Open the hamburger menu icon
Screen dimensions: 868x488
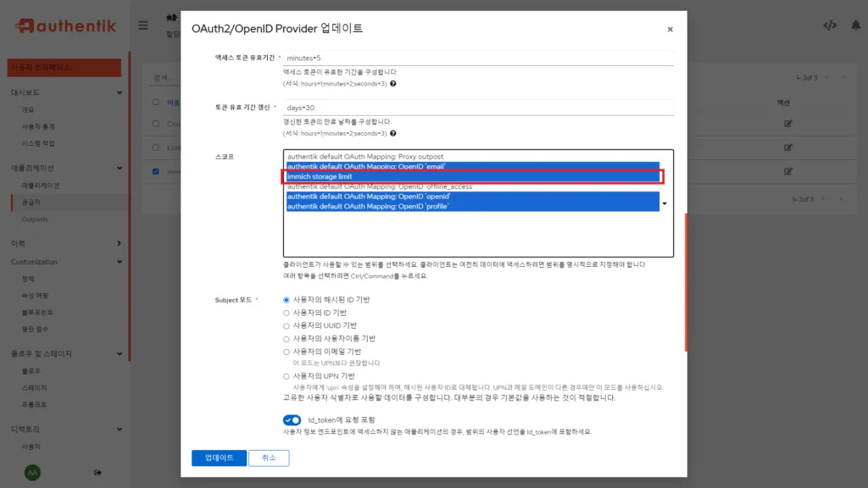coord(143,25)
